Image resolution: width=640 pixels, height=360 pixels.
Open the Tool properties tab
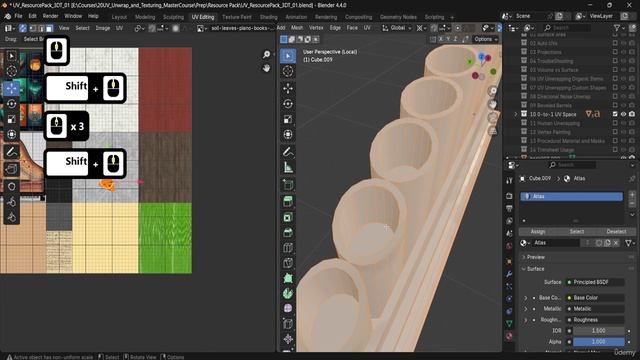(x=509, y=180)
